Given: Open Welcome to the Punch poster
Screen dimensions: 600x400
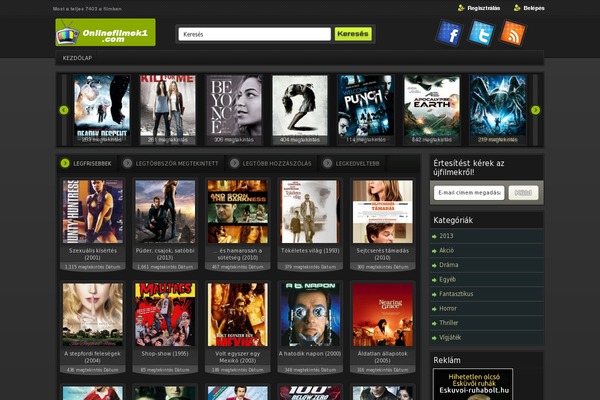Looking at the screenshot, I should tap(366, 109).
